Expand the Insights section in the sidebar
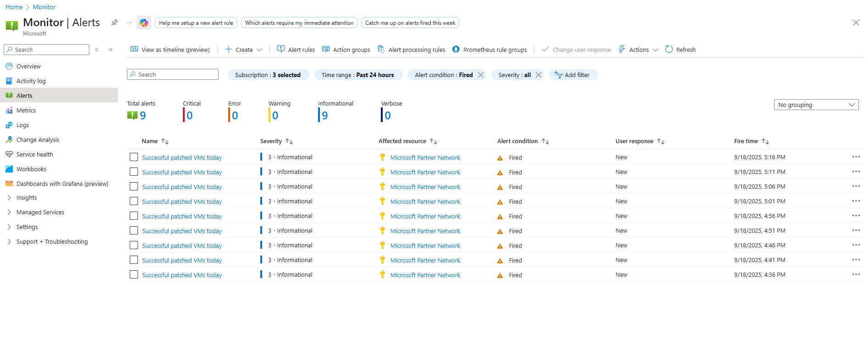868x352 pixels. (x=27, y=198)
